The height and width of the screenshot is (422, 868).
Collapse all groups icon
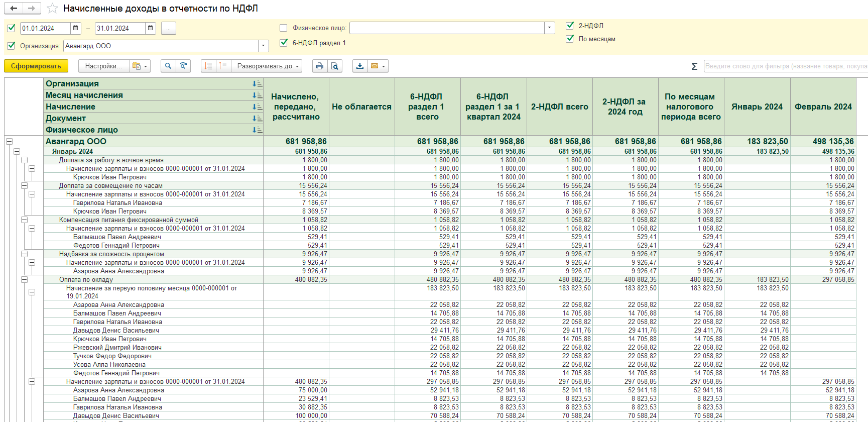pos(208,66)
